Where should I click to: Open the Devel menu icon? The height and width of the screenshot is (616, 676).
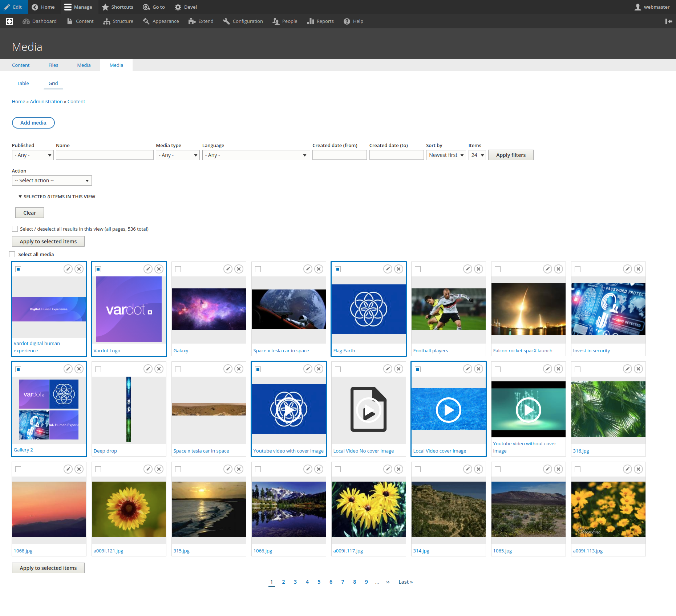[x=178, y=7]
